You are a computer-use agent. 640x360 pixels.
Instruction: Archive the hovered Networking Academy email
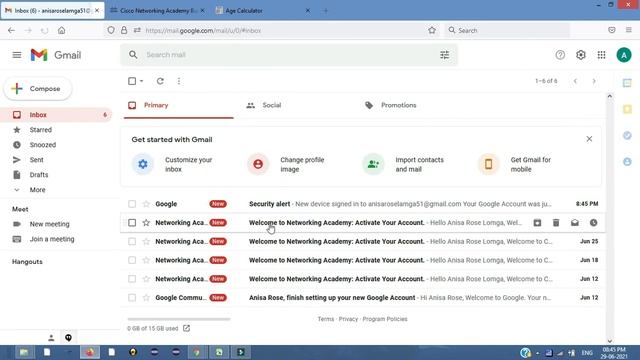click(537, 222)
